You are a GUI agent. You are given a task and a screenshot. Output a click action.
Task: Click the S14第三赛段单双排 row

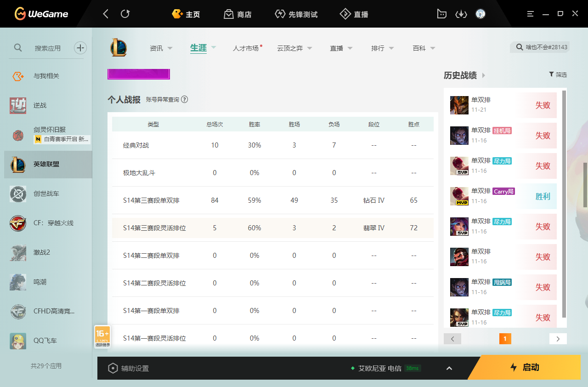pos(273,200)
